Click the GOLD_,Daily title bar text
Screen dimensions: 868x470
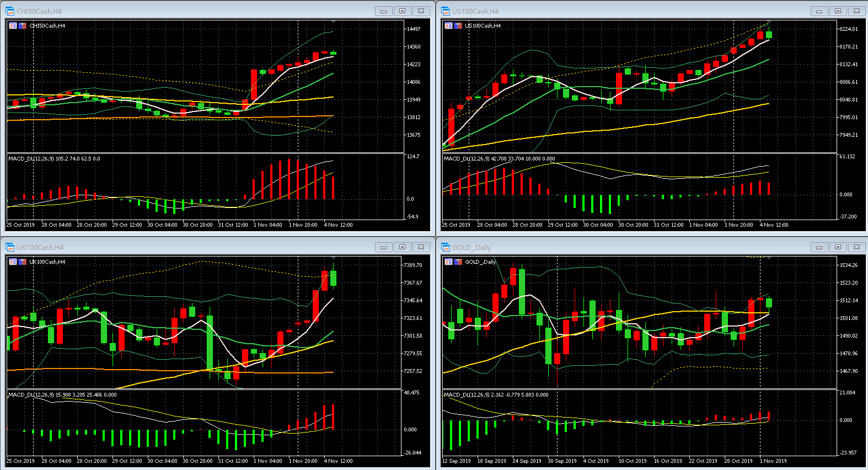click(471, 247)
